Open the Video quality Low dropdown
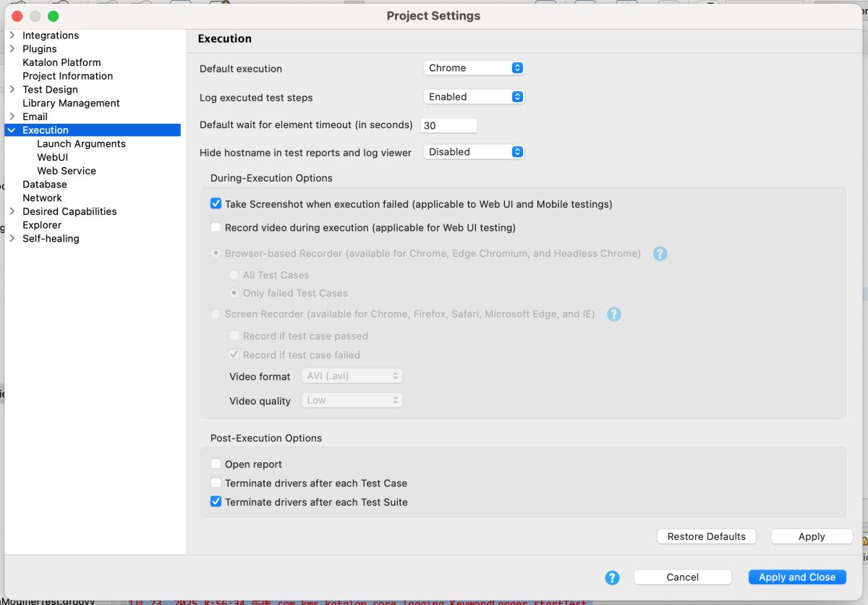Screen dimensions: 868x605 pos(352,400)
